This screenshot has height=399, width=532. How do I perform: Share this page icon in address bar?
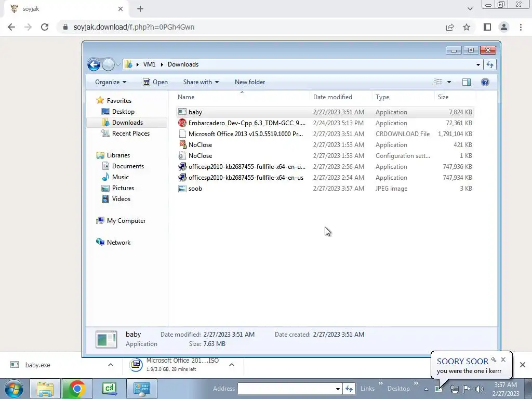(x=450, y=27)
